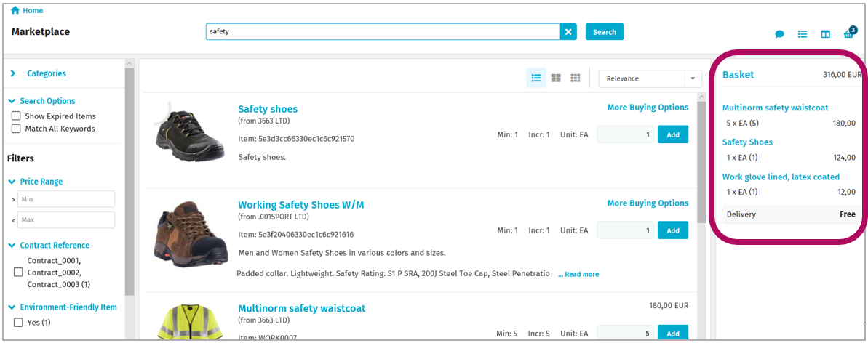
Task: Open the chat messages icon
Action: (x=779, y=34)
